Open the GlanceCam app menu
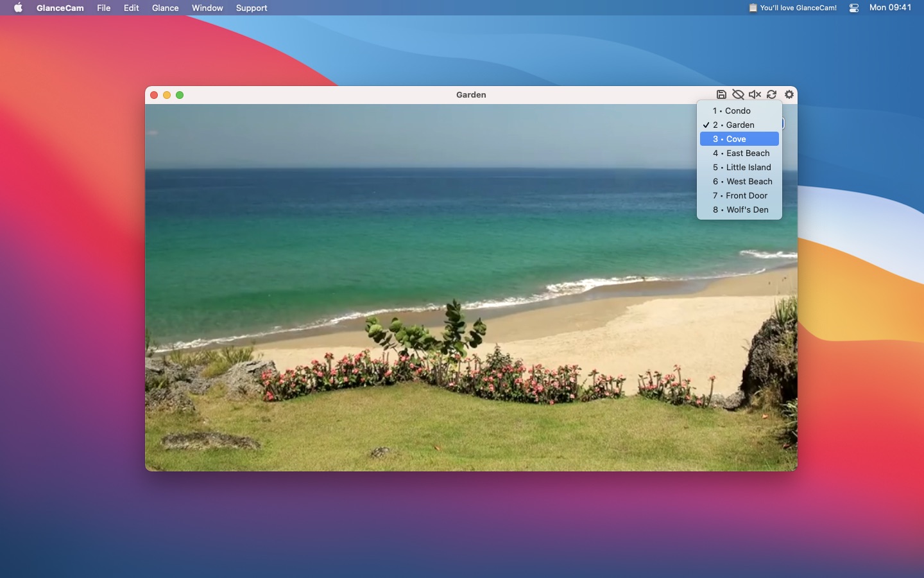 point(60,8)
